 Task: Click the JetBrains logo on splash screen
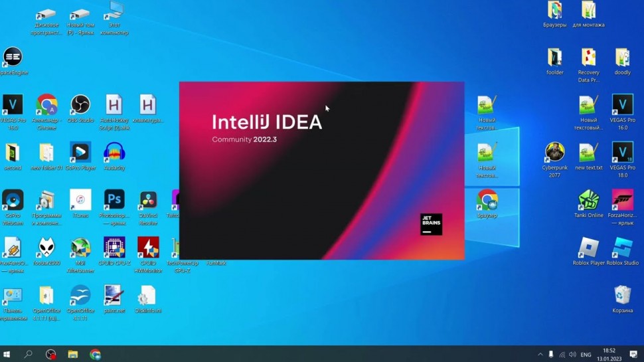coord(431,224)
